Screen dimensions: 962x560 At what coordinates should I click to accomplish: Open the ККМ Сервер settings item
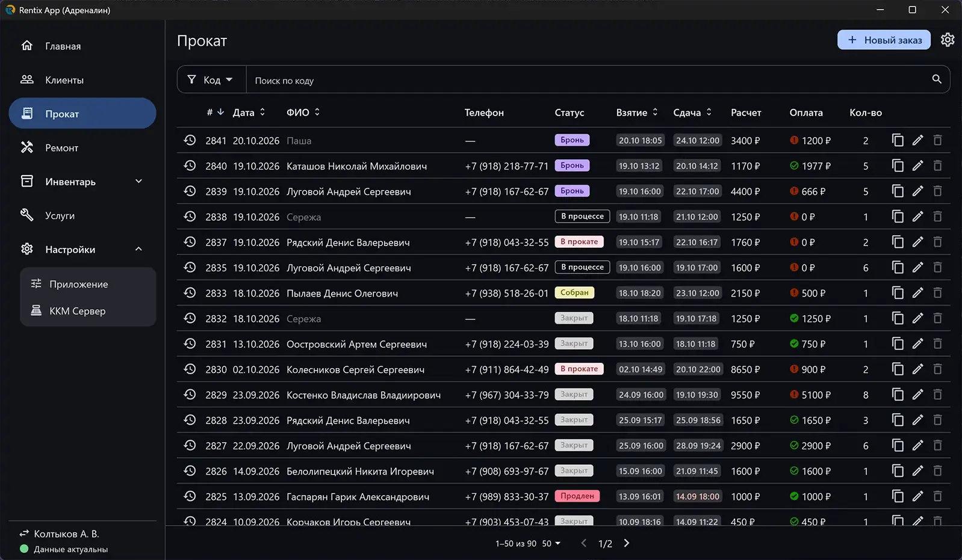click(x=88, y=310)
